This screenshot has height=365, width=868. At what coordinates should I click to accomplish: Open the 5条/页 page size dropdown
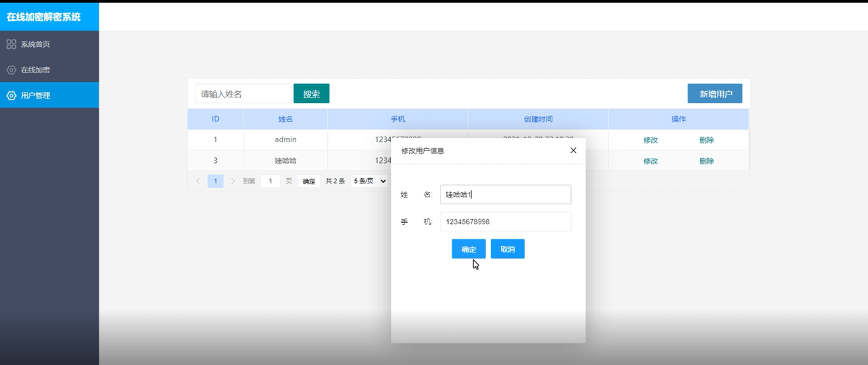369,181
